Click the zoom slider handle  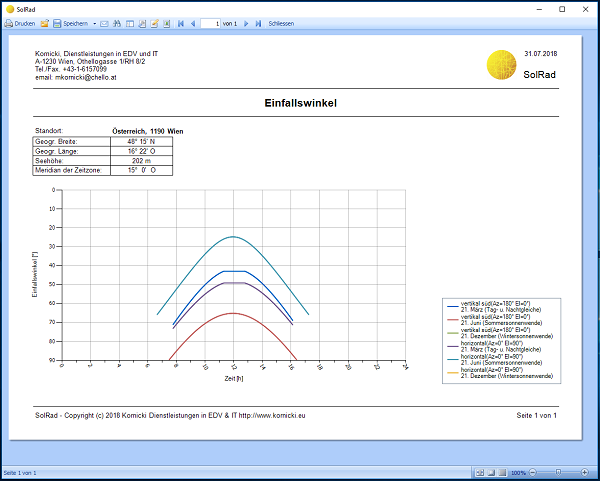[x=560, y=472]
